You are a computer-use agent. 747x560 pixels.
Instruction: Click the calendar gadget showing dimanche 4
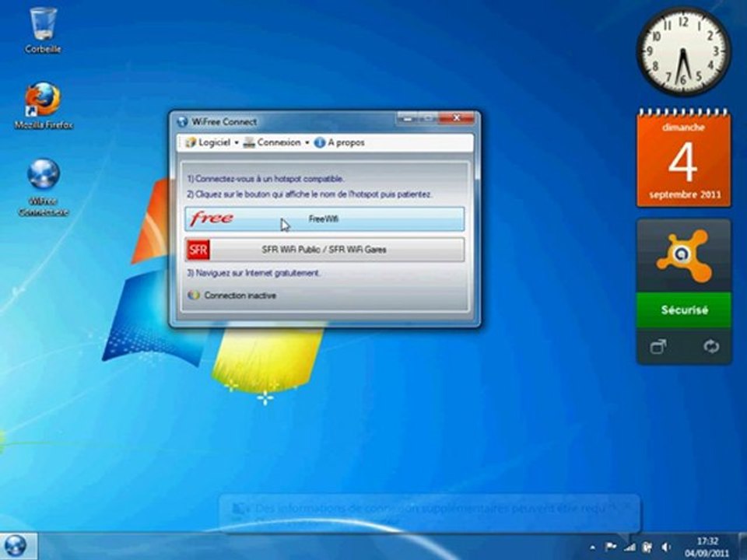(683, 159)
